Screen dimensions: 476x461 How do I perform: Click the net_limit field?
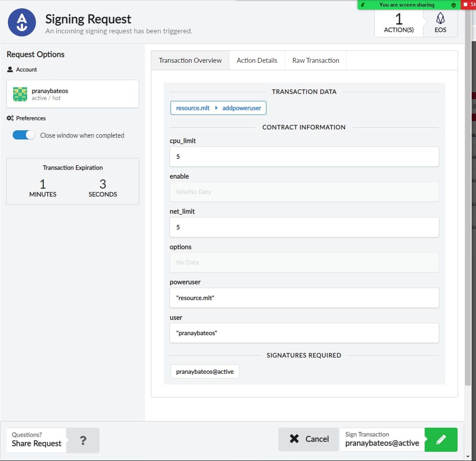[x=304, y=227]
